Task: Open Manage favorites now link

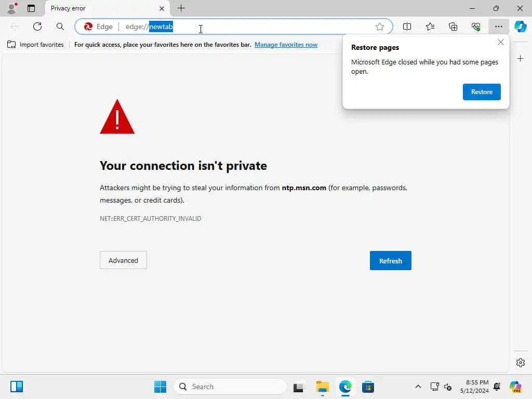Action: [x=286, y=45]
